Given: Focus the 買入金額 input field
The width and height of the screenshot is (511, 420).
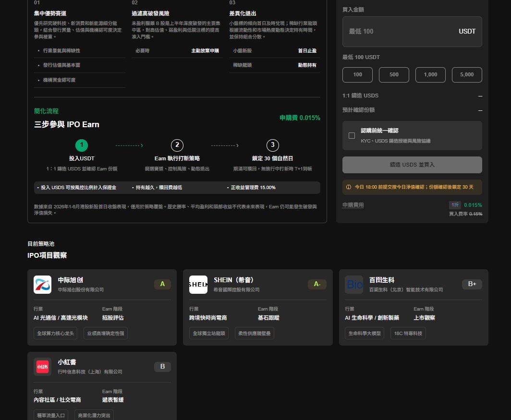Looking at the screenshot, I should [412, 32].
